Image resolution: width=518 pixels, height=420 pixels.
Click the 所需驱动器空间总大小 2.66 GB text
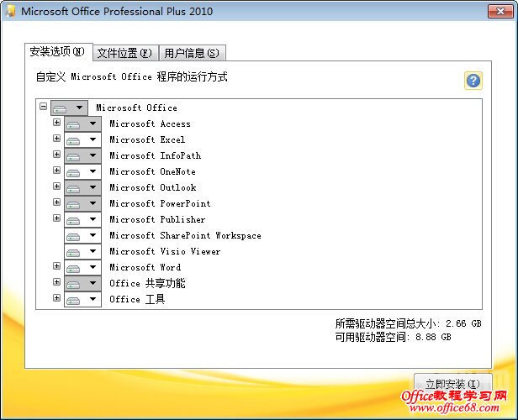pos(409,323)
